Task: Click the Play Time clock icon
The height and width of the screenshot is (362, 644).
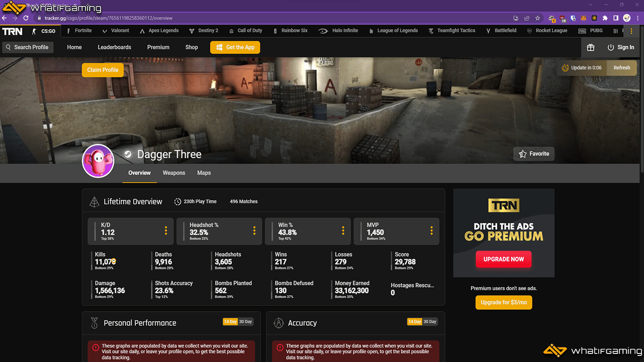Action: pos(178,202)
